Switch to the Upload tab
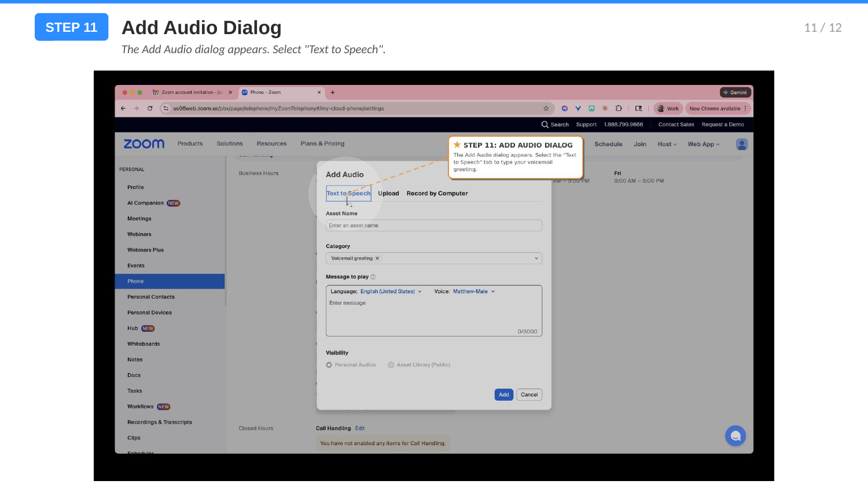 pyautogui.click(x=388, y=193)
